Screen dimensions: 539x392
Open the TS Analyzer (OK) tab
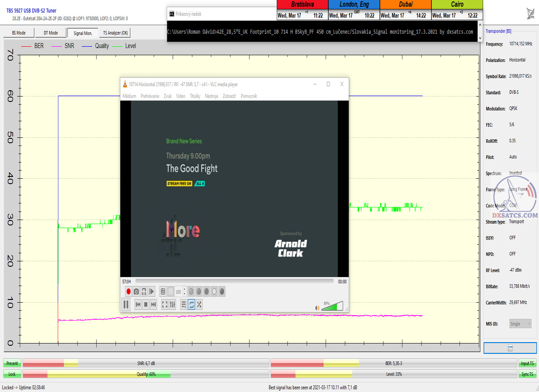[x=115, y=33]
